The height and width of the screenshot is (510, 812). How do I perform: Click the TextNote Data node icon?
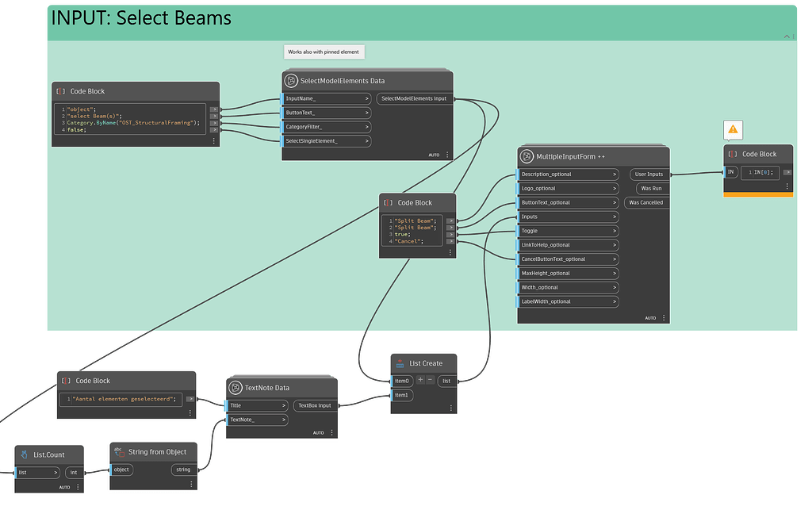(236, 388)
